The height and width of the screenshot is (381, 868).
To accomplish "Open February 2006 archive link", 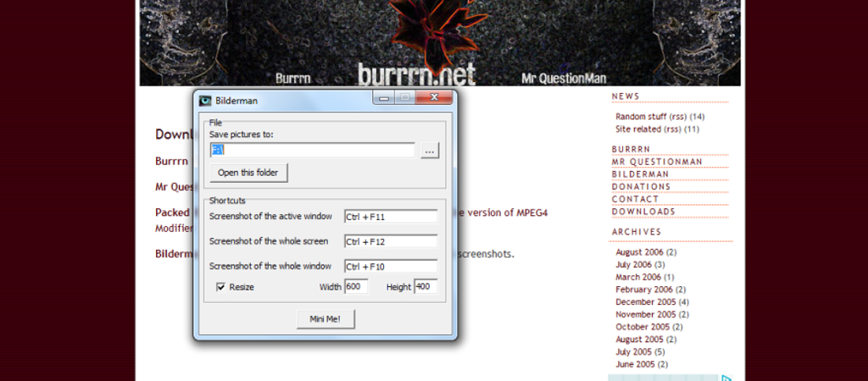I will (x=644, y=290).
